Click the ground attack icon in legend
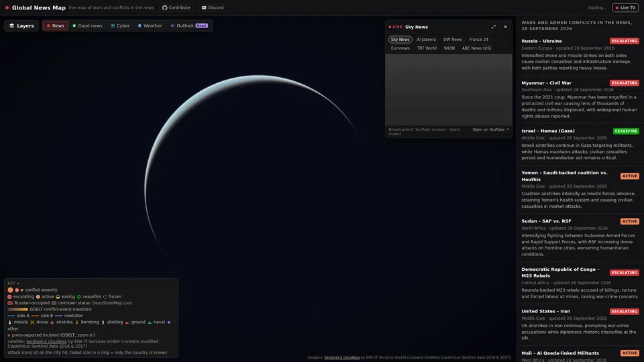The width and height of the screenshot is (644, 362). (127, 322)
